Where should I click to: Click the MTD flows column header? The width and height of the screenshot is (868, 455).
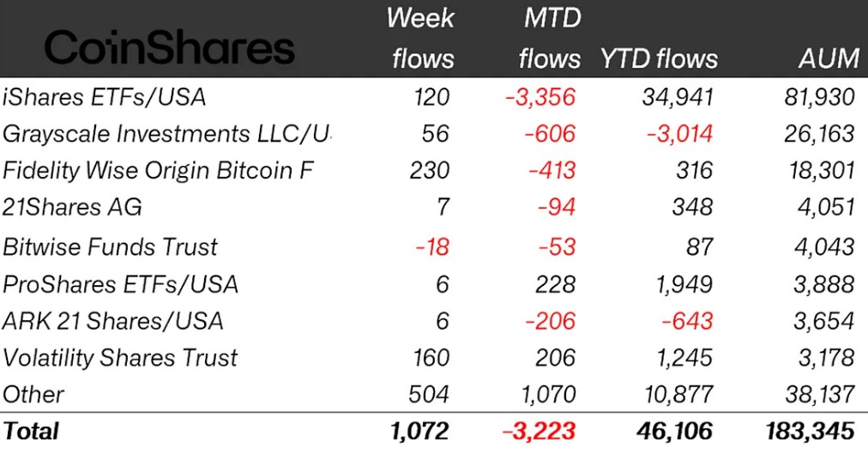pos(547,38)
